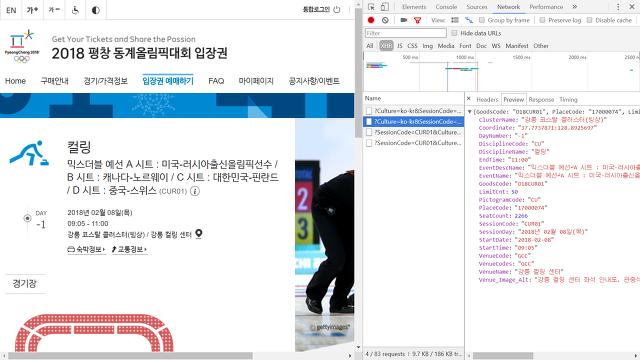Enable Group by frame checkbox
This screenshot has height=360, width=640.
coord(482,20)
